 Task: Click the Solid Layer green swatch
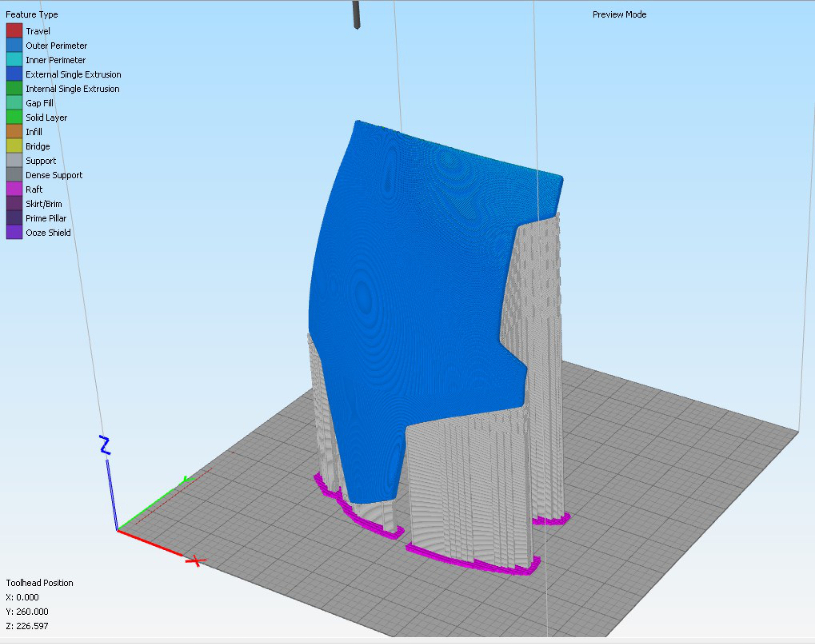14,117
